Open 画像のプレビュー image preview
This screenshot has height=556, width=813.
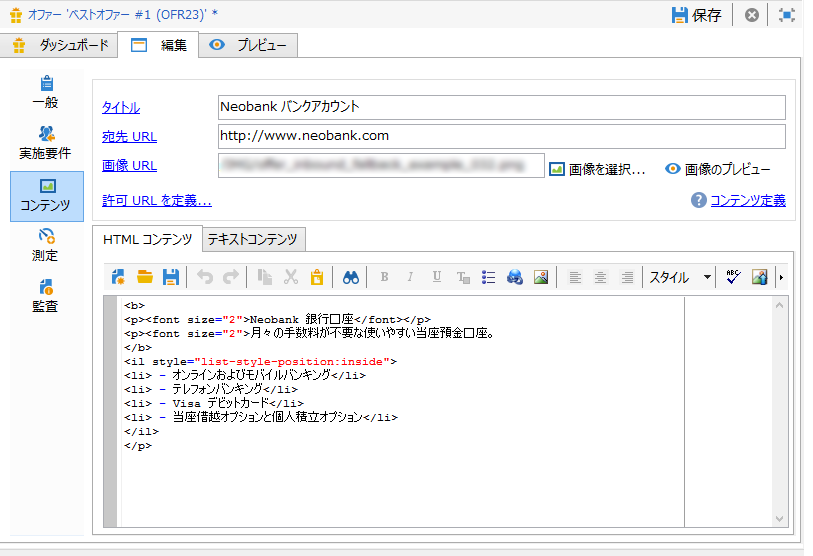(718, 169)
